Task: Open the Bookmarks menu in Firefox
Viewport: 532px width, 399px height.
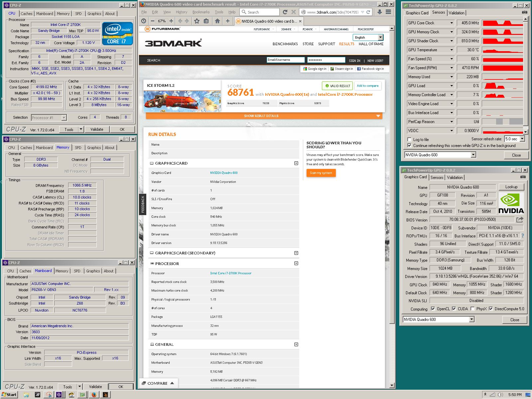Action: (201, 12)
